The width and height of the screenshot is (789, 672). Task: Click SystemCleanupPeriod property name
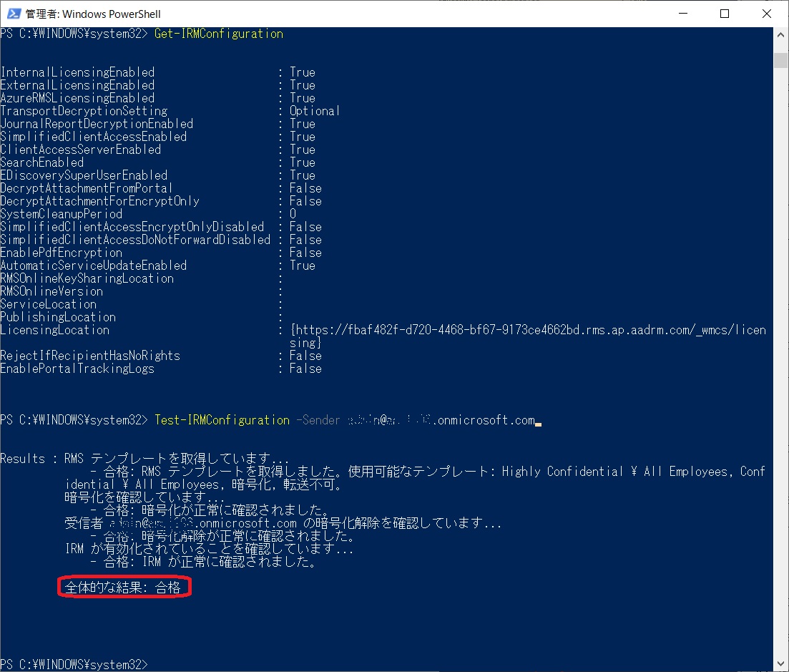click(62, 214)
